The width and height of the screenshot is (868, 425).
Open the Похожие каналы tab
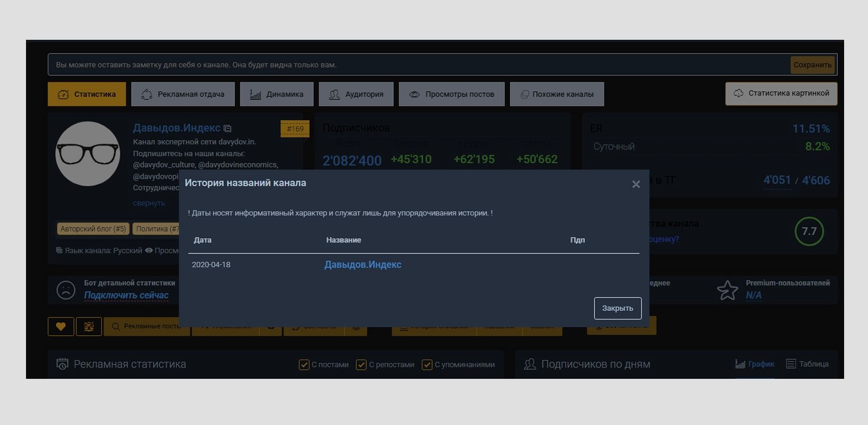tap(557, 94)
